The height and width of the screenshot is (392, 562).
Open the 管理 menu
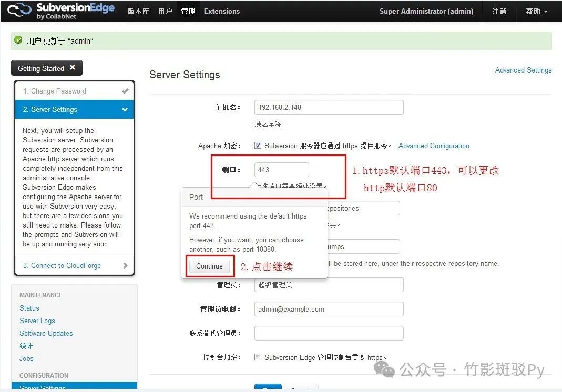(188, 11)
